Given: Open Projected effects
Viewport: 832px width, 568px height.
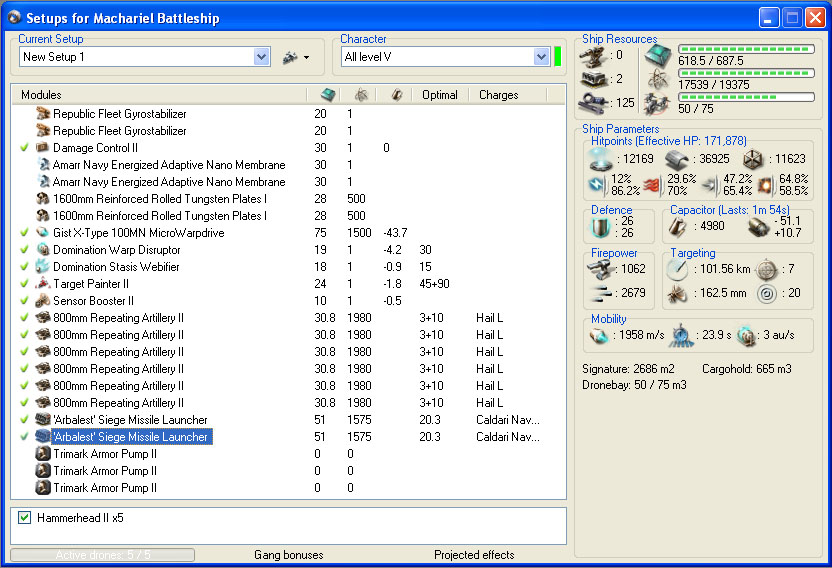Looking at the screenshot, I should tap(474, 555).
